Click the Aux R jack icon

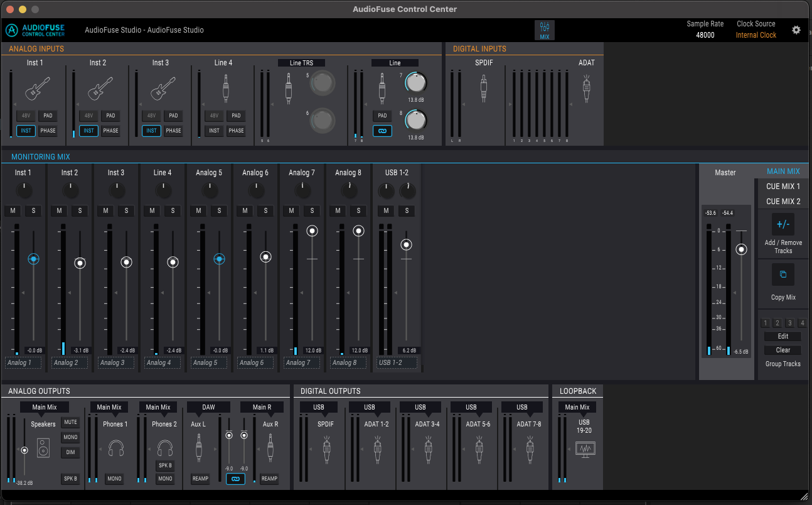(270, 448)
